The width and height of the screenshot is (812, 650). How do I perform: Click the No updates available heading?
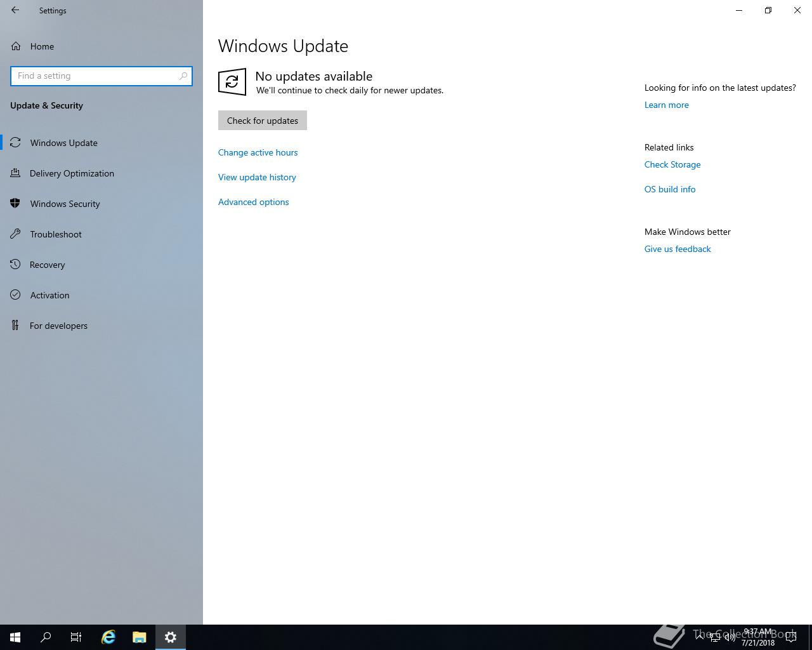(x=314, y=76)
